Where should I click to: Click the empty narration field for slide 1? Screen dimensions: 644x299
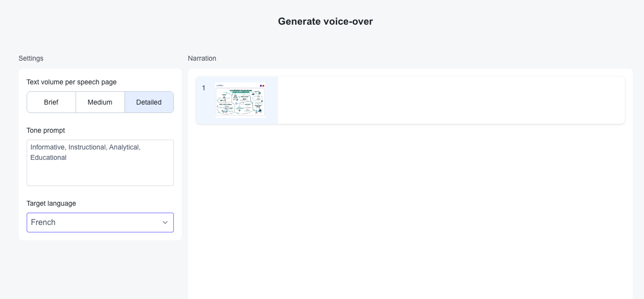[x=450, y=100]
